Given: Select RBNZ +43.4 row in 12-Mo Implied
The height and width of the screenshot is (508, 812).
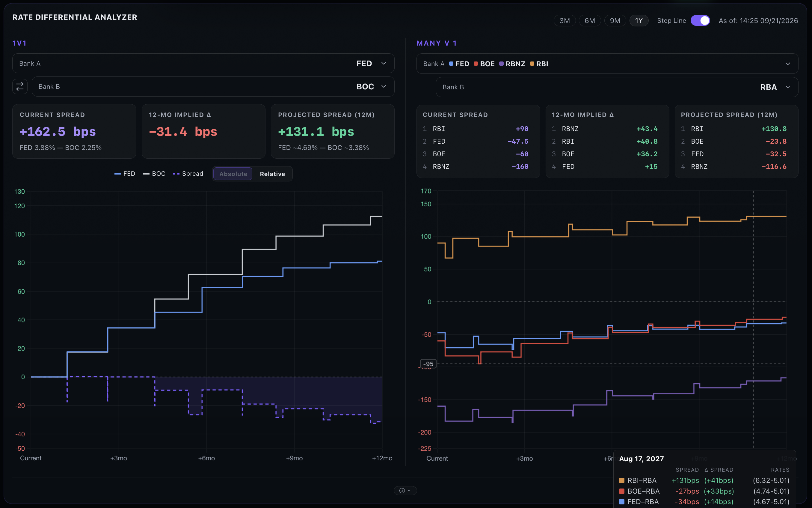Looking at the screenshot, I should click(605, 129).
